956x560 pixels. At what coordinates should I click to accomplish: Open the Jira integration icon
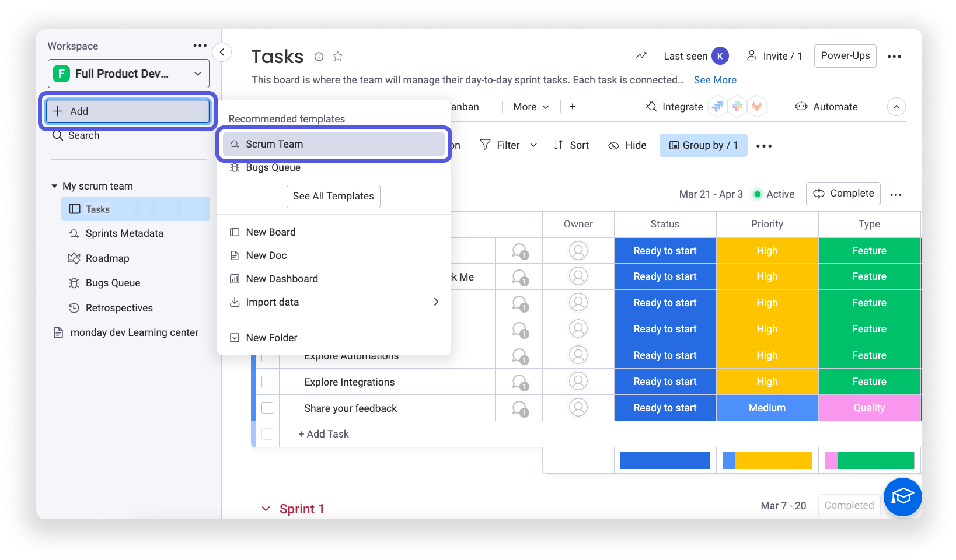(717, 106)
